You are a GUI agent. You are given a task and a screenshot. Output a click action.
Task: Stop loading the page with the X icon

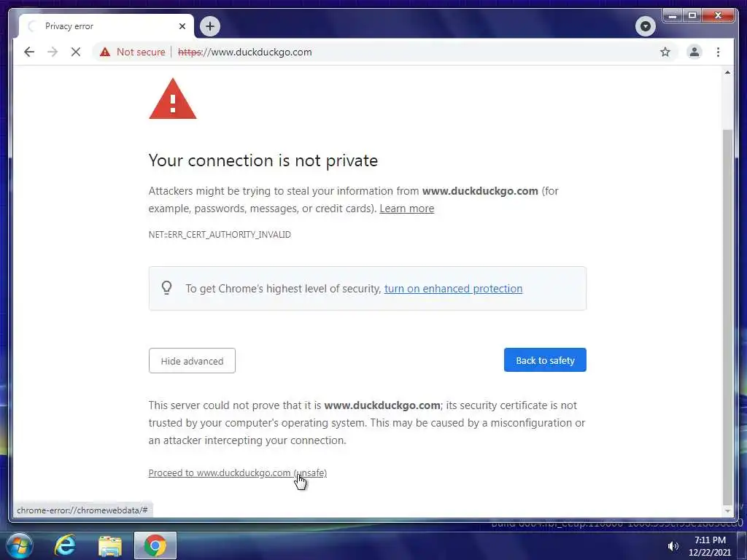[76, 52]
